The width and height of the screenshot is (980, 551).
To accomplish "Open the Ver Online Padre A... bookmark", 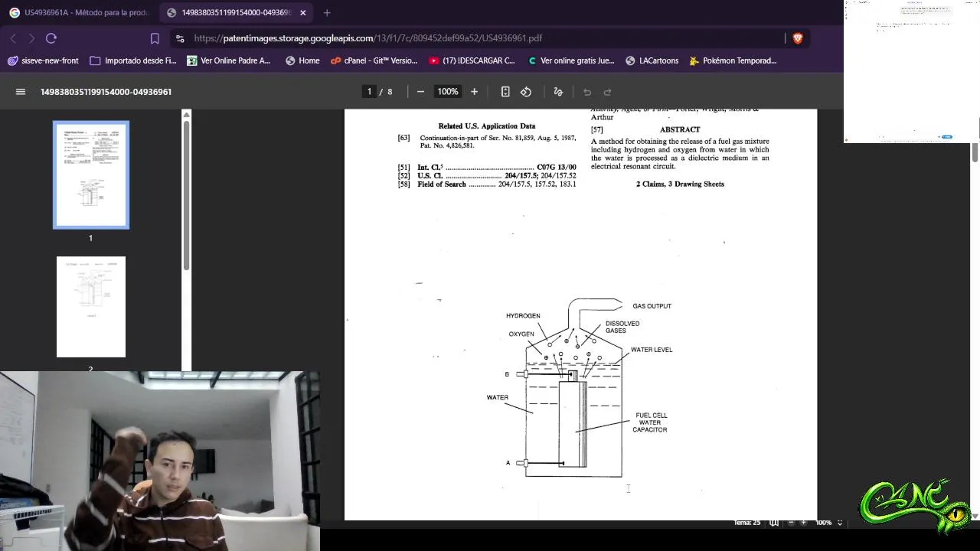I will [229, 60].
